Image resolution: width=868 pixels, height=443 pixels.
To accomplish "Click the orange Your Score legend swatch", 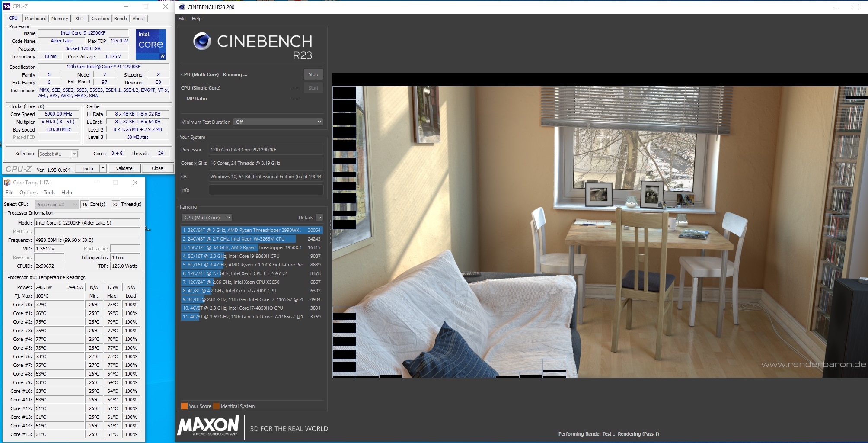I will tap(184, 406).
